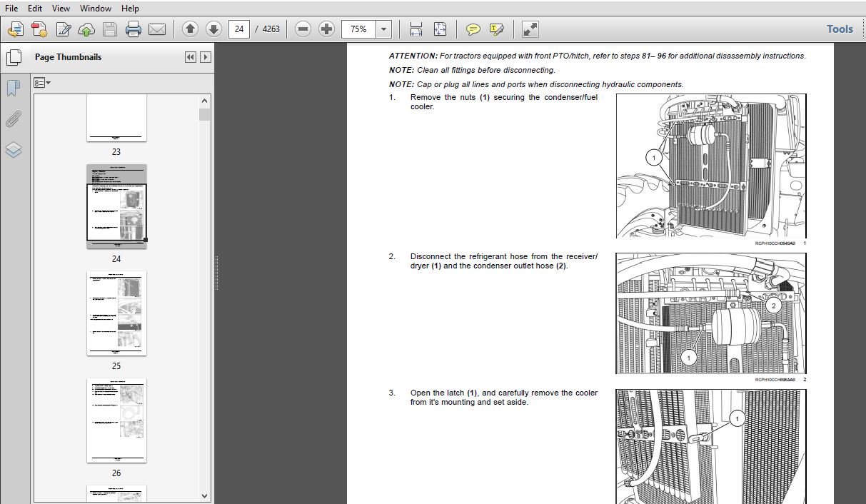Print the document using the printer icon

[134, 29]
